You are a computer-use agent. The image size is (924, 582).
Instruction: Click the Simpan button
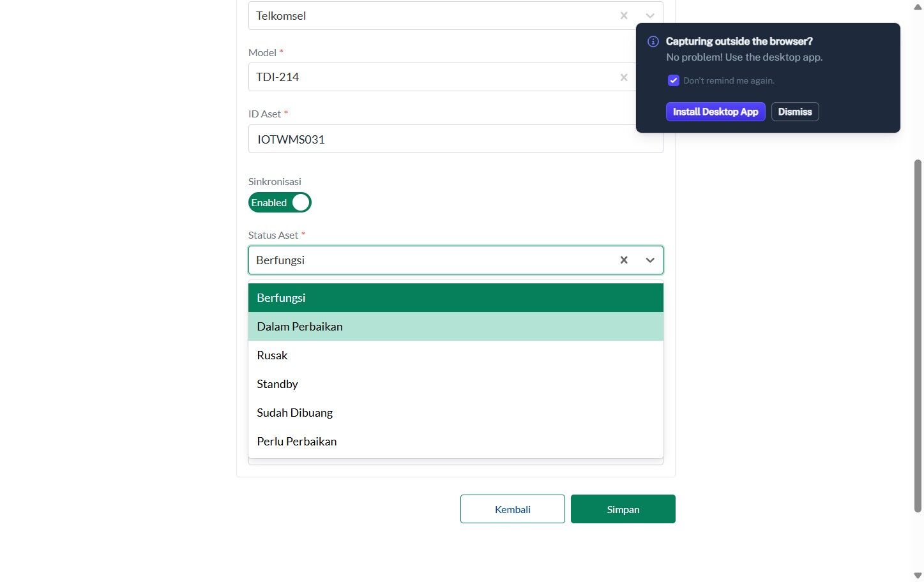623,509
